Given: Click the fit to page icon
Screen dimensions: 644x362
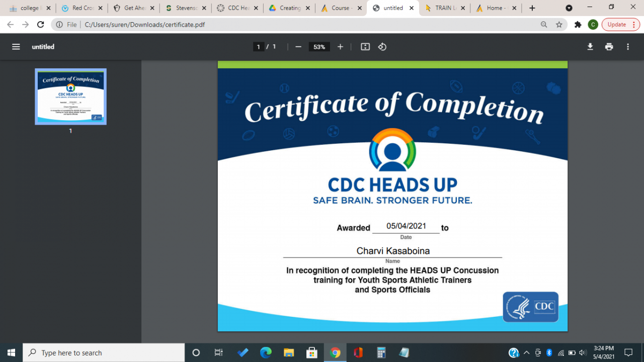Looking at the screenshot, I should [x=365, y=47].
